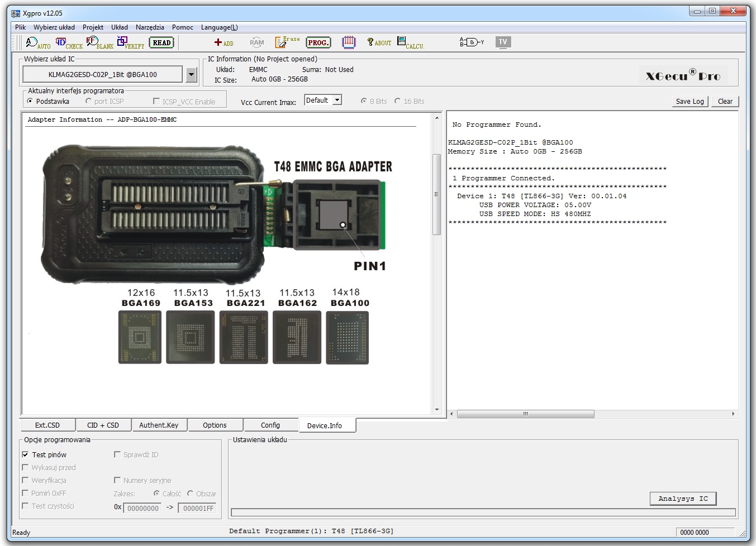Open the Wybierz układ menu

tap(54, 27)
